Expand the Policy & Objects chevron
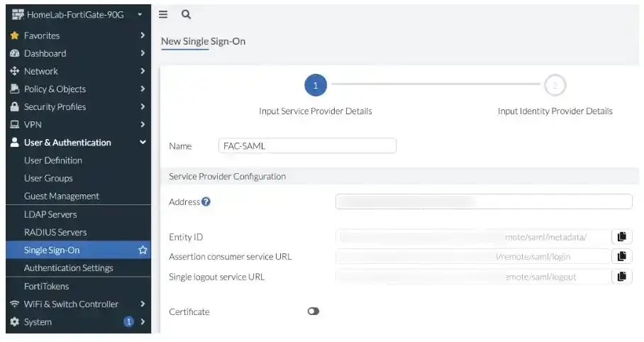The height and width of the screenshot is (342, 644). click(143, 89)
